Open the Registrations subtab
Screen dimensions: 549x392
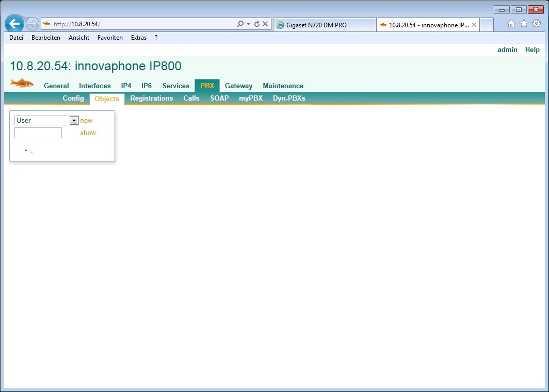(x=152, y=99)
